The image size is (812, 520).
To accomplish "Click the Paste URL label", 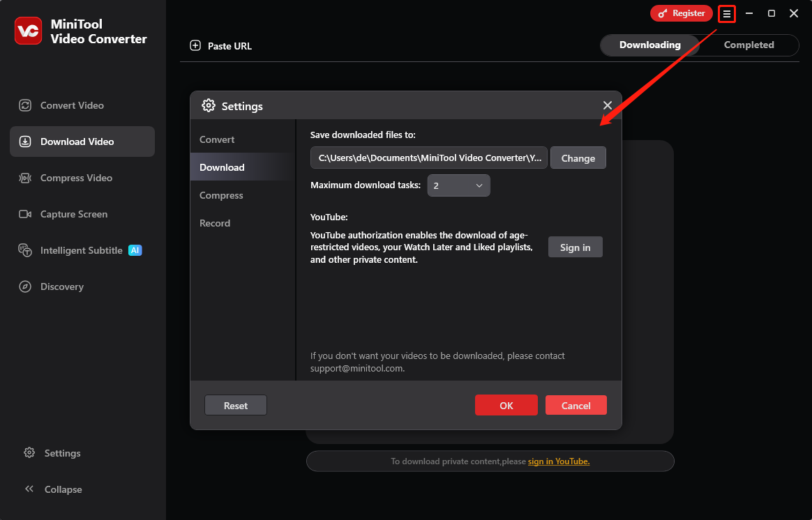I will coord(230,46).
